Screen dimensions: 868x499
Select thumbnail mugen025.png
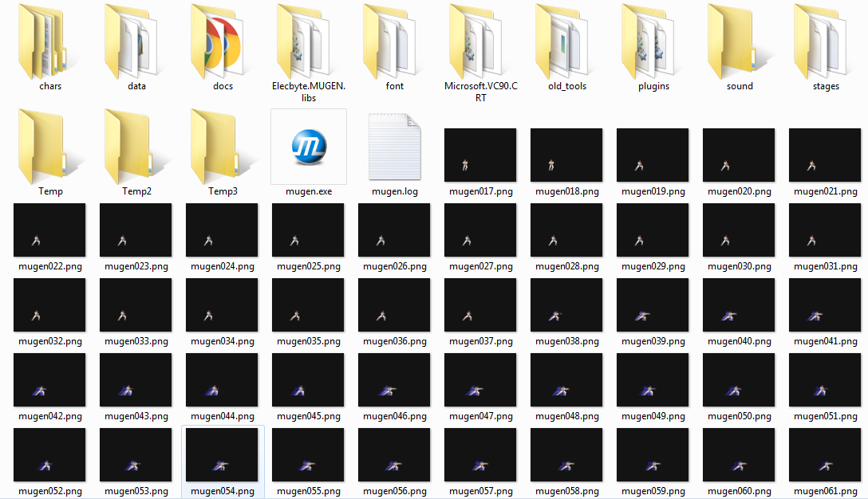[x=308, y=230]
